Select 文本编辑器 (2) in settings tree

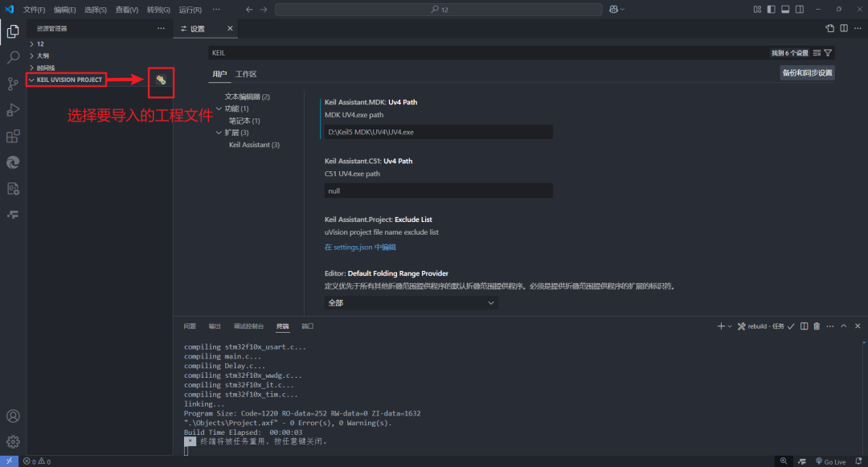click(x=247, y=96)
